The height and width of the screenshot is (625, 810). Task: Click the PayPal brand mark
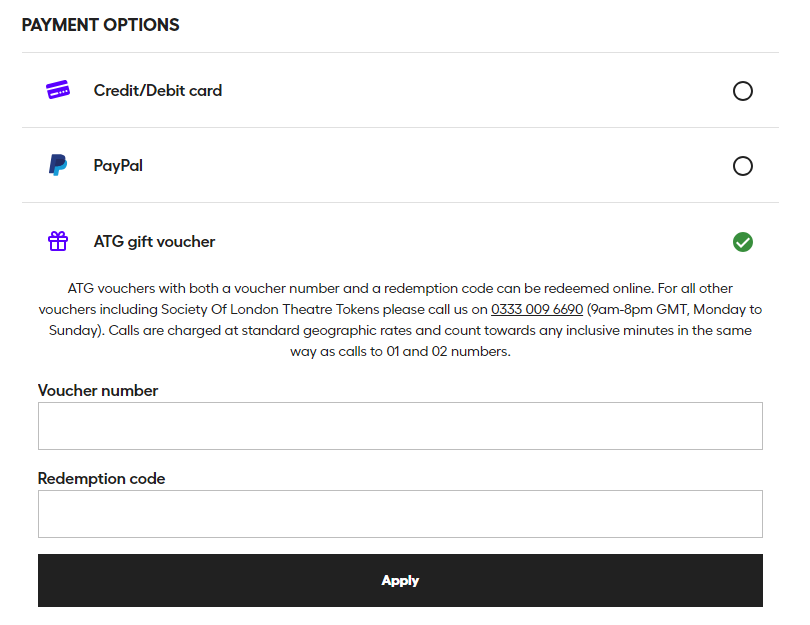pos(58,165)
